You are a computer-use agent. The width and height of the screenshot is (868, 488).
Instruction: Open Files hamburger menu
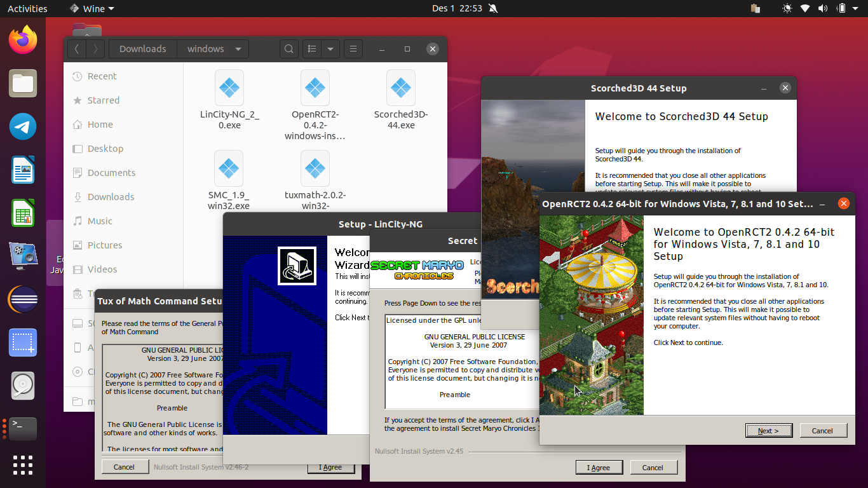click(x=353, y=49)
